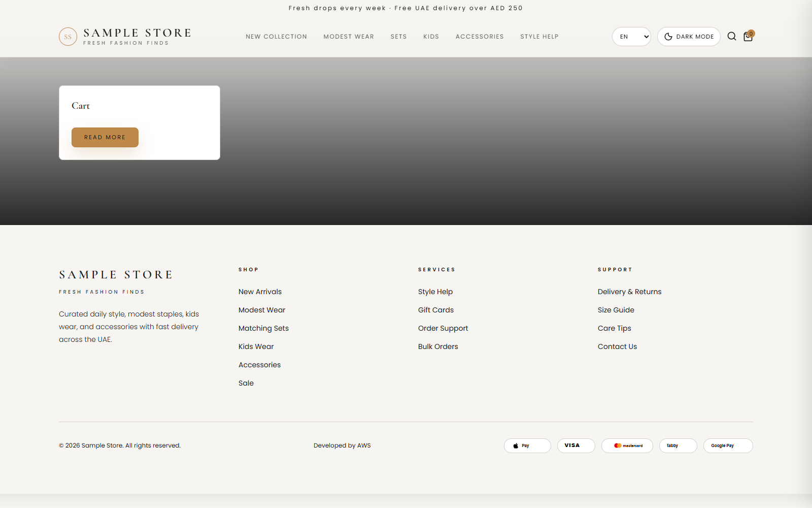Open Kids nav menu item
This screenshot has width=812, height=508.
coord(431,37)
